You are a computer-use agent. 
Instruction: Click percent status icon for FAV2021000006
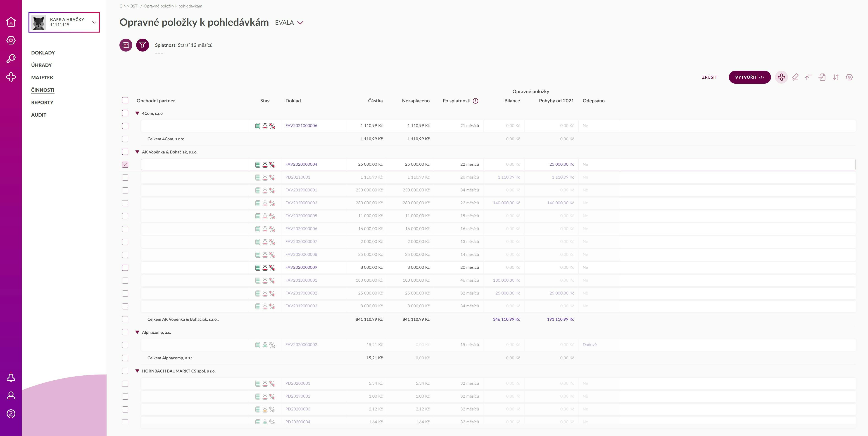coord(272,126)
